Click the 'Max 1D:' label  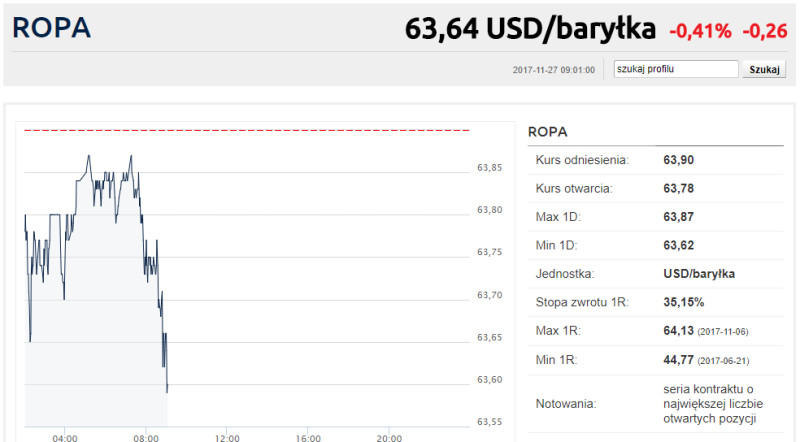558,217
